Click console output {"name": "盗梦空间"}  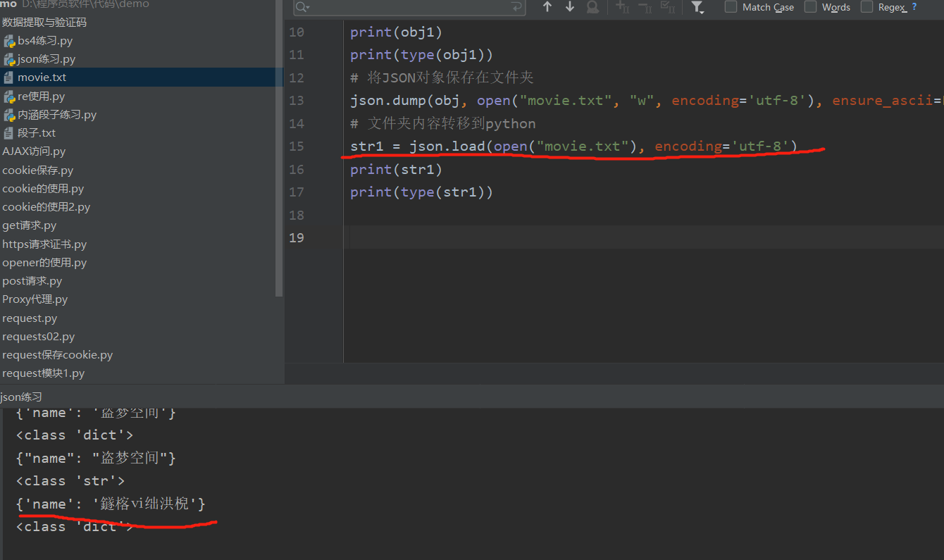pos(96,459)
